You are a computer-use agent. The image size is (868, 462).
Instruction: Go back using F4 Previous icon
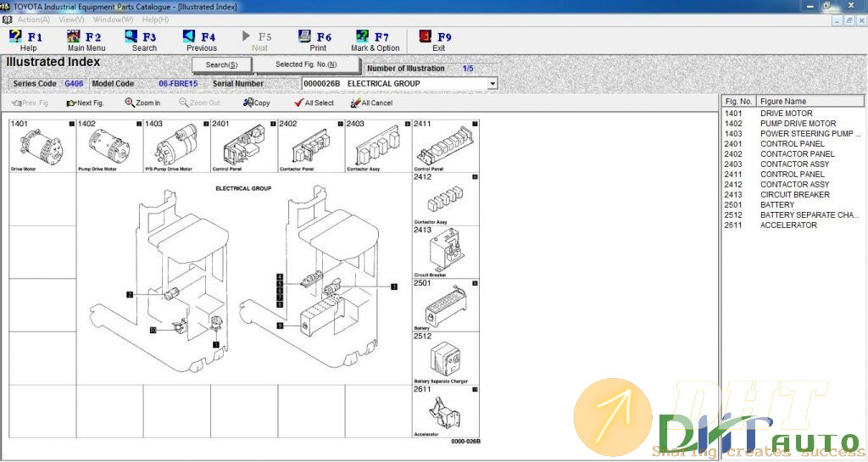[x=201, y=42]
